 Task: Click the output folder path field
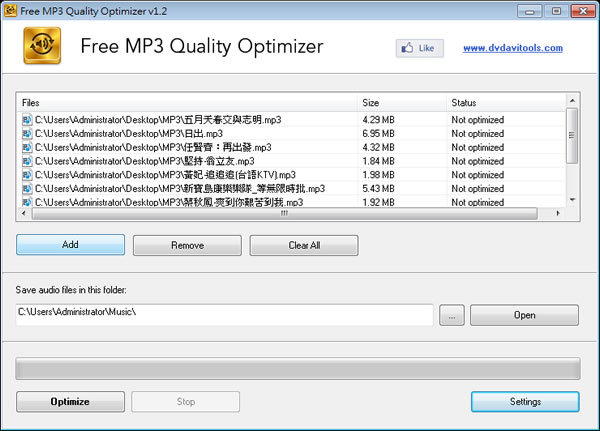[224, 315]
